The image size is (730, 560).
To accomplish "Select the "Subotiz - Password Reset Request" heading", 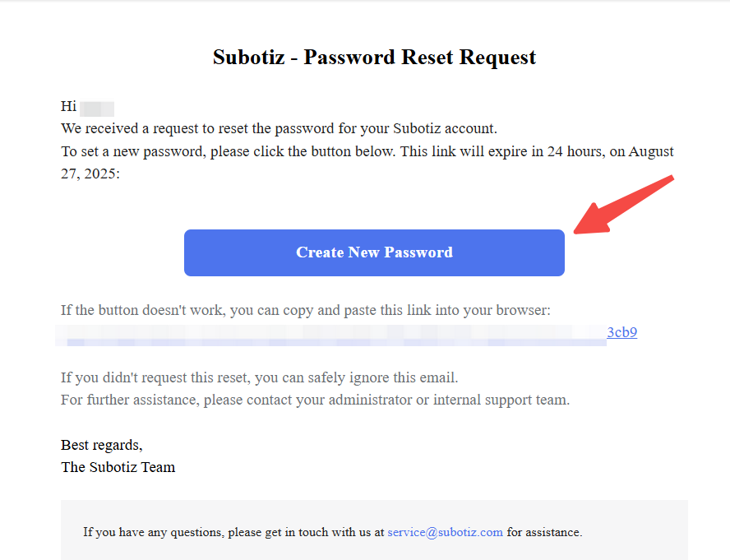I will (374, 58).
